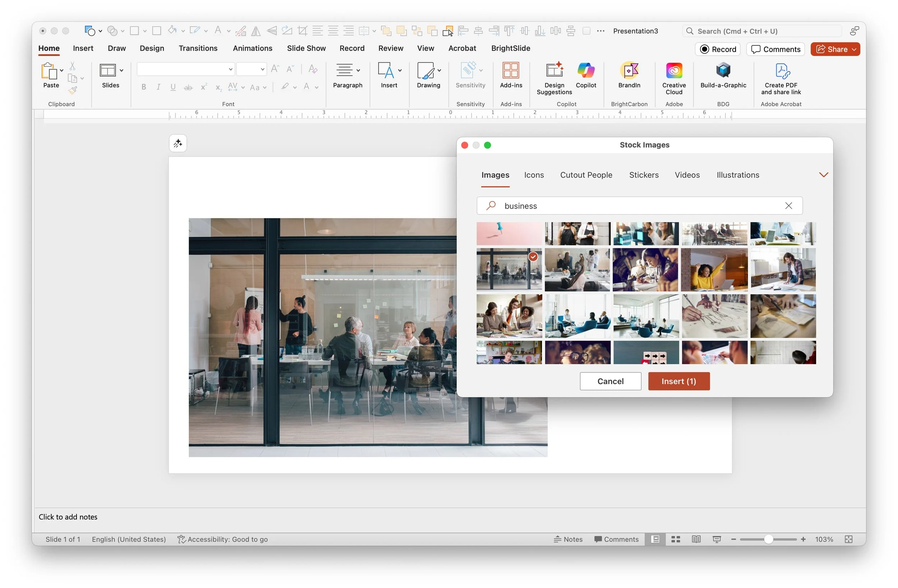This screenshot has height=588, width=898.
Task: Cancel the Stock Images dialog
Action: coord(610,381)
